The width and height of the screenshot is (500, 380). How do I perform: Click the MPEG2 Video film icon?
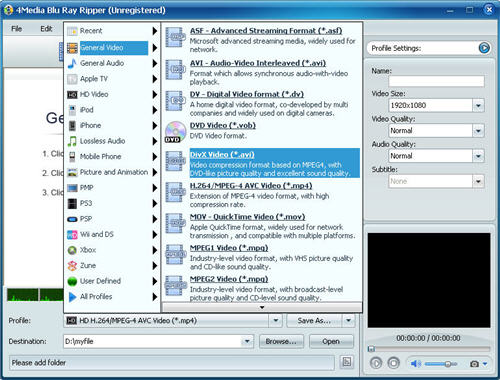175,285
